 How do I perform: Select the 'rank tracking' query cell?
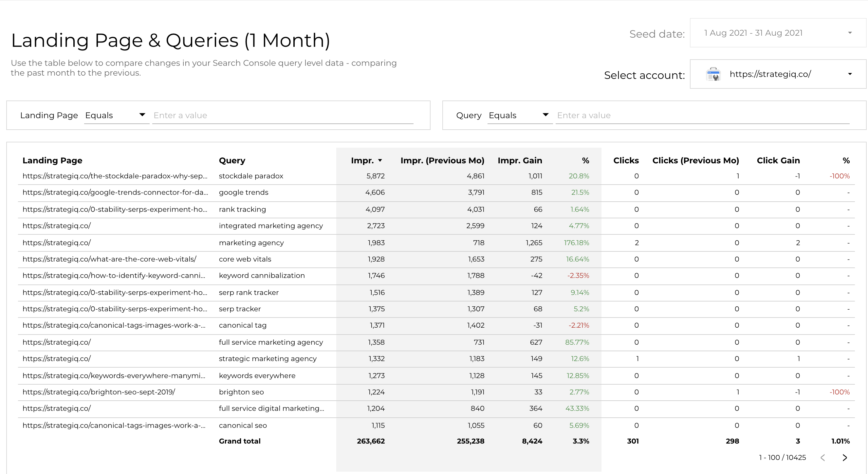(242, 209)
